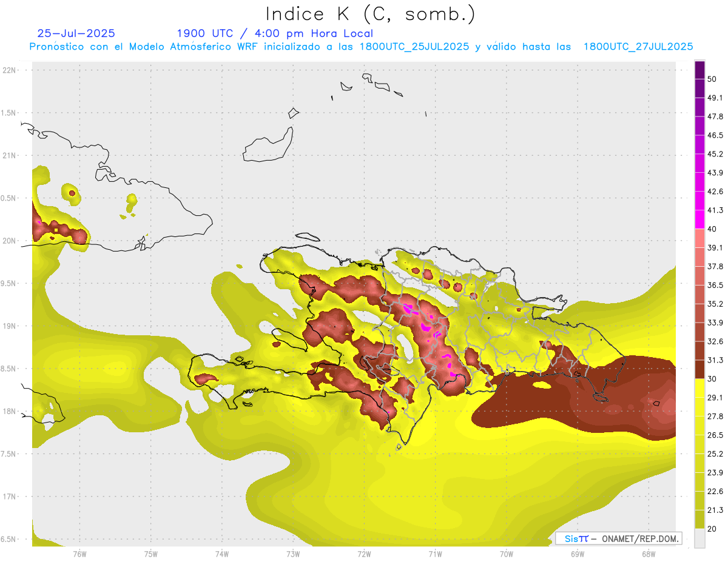This screenshot has height=562, width=728.
Task: Click the colorbar value "37.8"
Action: [715, 267]
